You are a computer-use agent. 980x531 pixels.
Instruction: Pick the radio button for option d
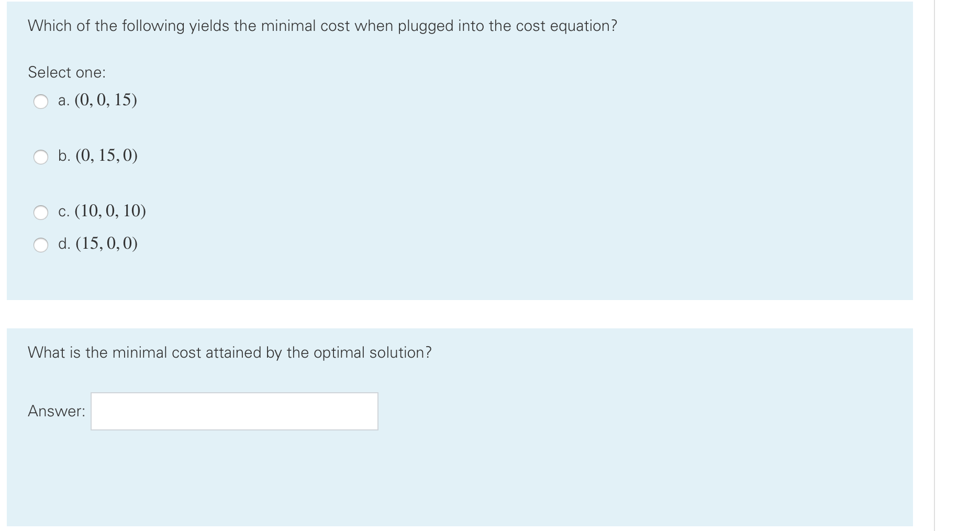41,245
